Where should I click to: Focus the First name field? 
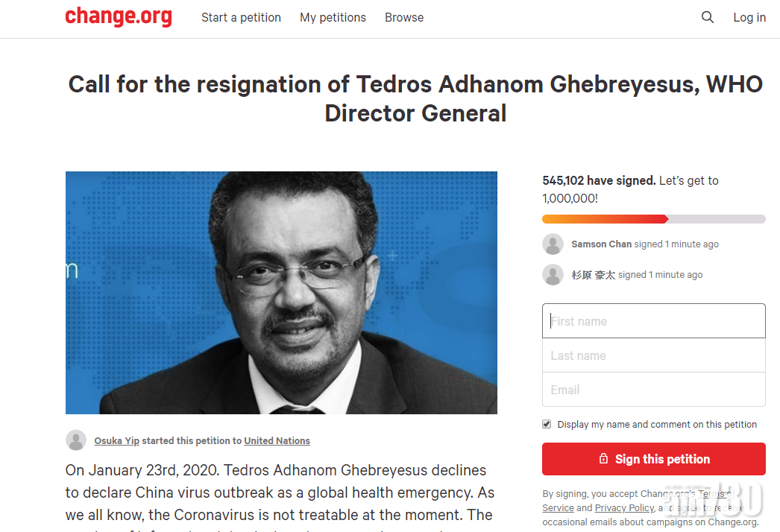(x=653, y=321)
